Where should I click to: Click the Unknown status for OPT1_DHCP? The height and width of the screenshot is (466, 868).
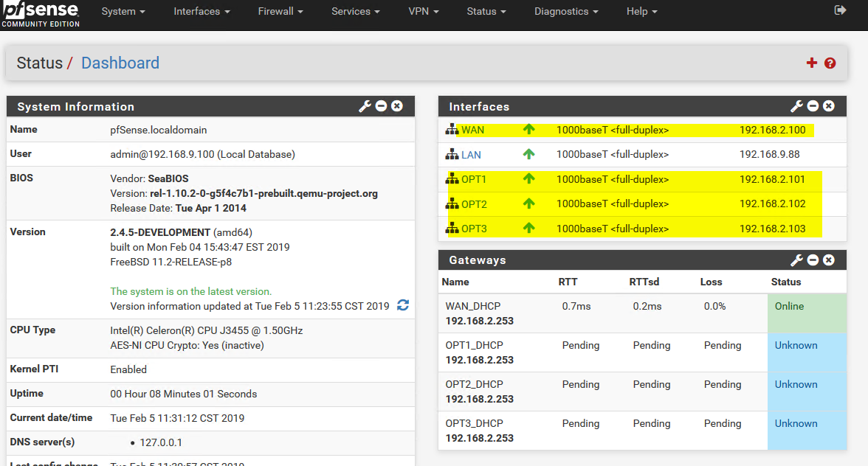(x=796, y=346)
